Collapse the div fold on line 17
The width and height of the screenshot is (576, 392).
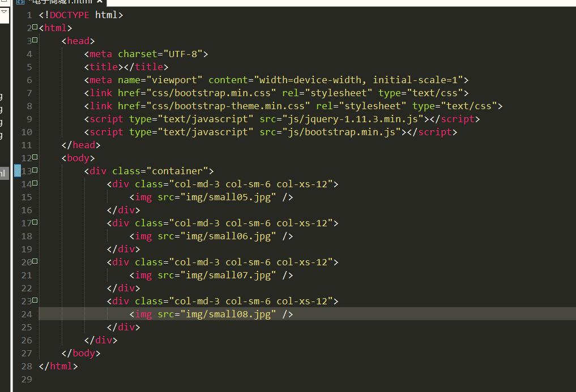[35, 222]
